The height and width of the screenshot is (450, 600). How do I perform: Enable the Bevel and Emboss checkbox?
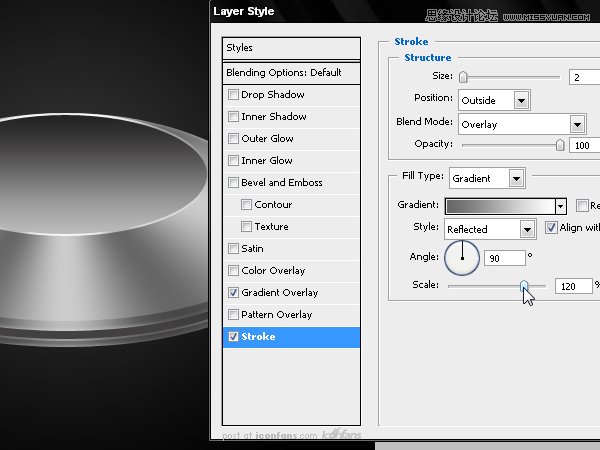point(233,184)
